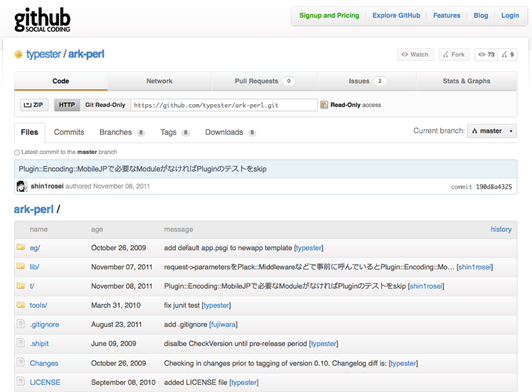
Task: Click shin1rosei author link in lib/ row
Action: [x=475, y=267]
